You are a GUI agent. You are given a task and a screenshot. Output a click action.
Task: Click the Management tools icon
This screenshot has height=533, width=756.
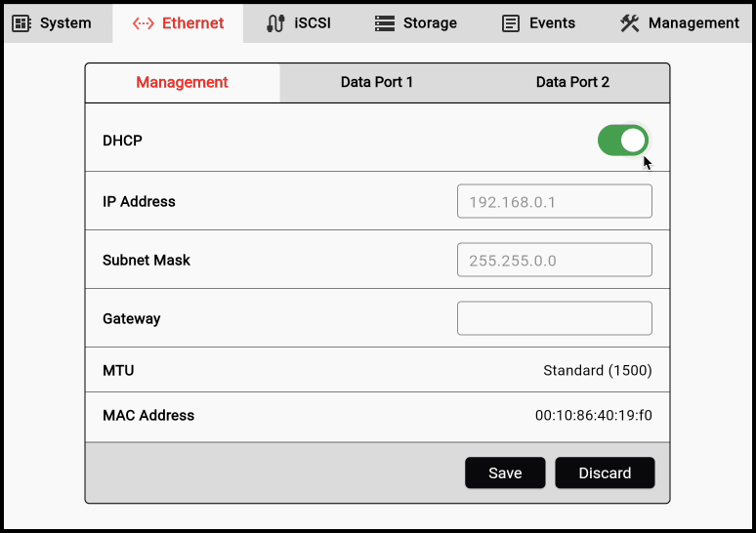point(630,23)
